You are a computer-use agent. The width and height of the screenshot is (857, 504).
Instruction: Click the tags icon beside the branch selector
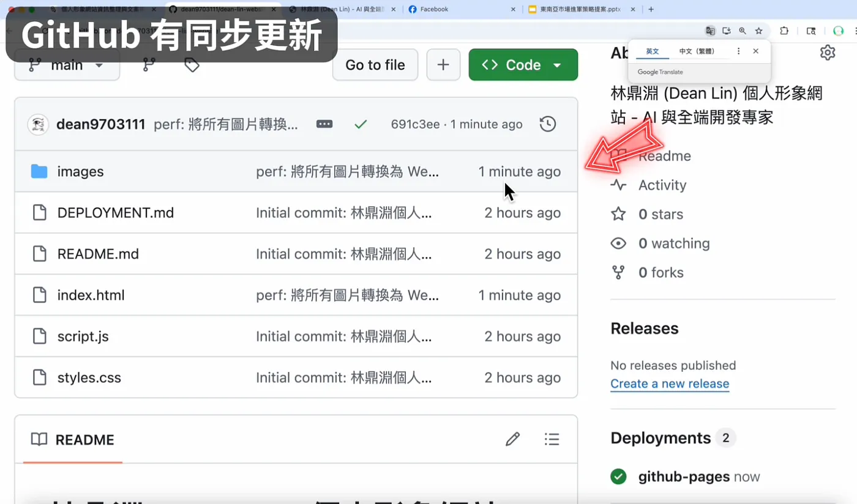click(x=192, y=65)
